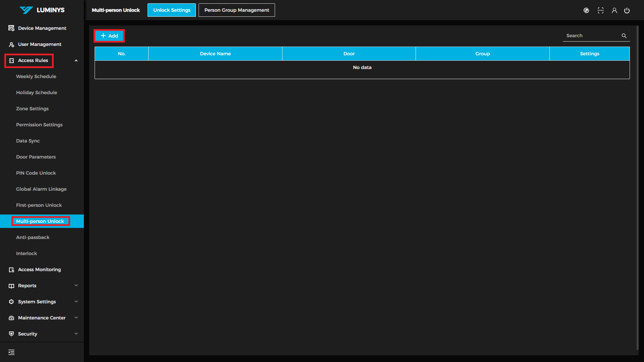Click the LUMINYS logo
The image size is (644, 362).
pyautogui.click(x=42, y=10)
